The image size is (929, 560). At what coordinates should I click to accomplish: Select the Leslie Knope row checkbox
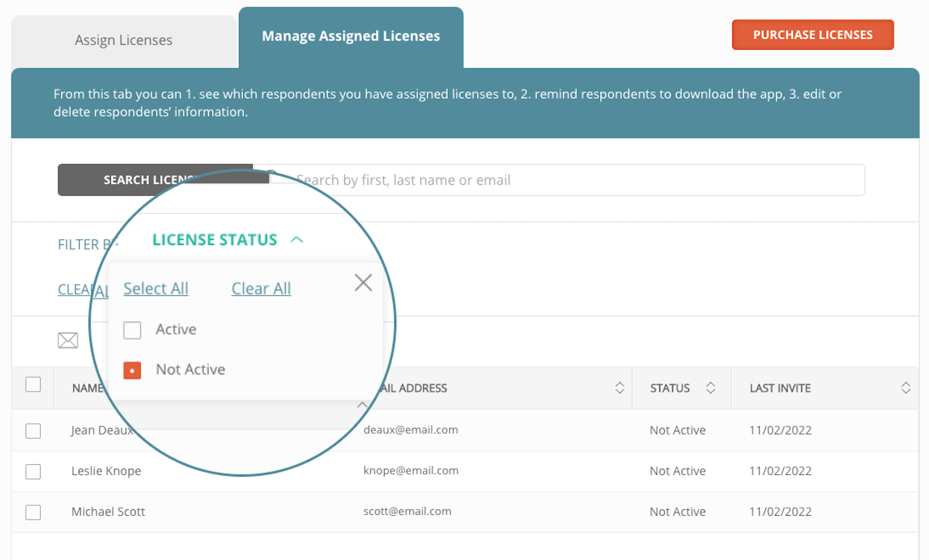[33, 472]
